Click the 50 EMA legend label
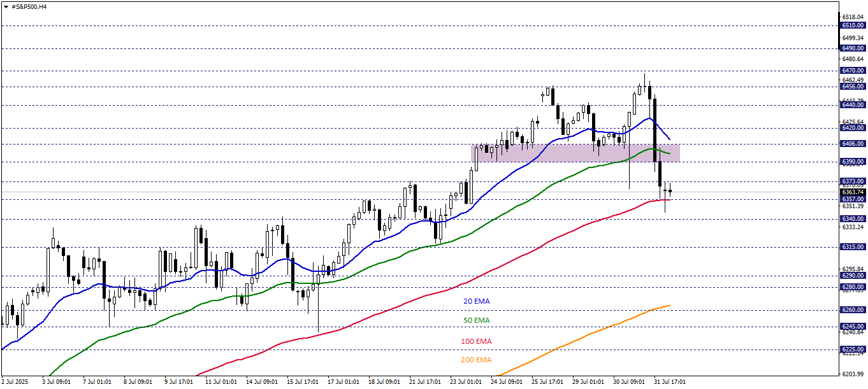868x389 pixels. pos(477,320)
